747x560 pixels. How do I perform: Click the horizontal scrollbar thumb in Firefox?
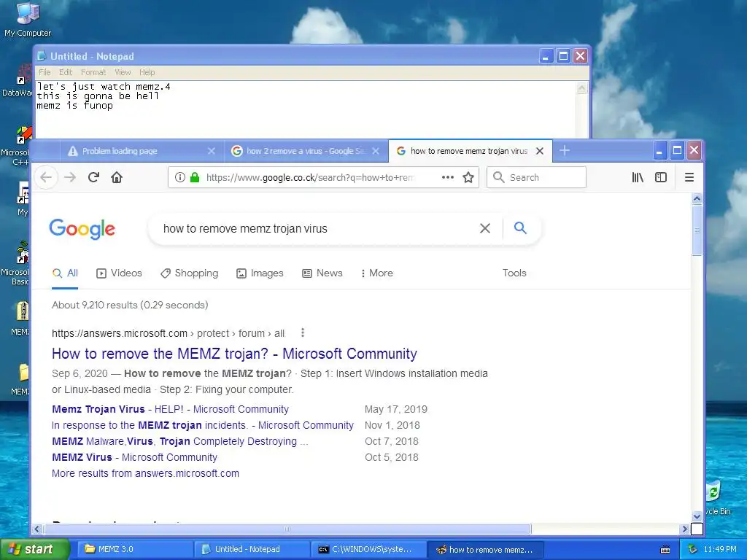pos(287,529)
